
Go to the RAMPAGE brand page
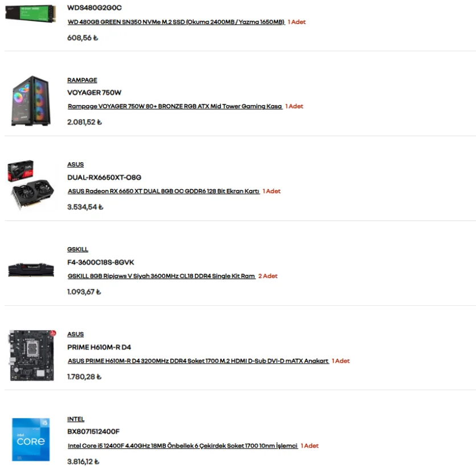point(82,80)
